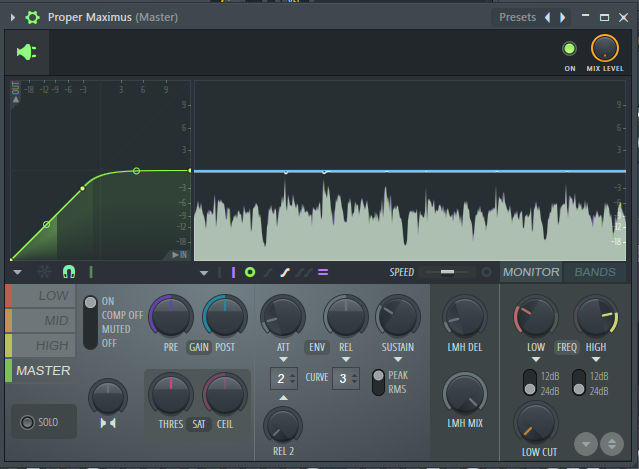This screenshot has height=469, width=639.
Task: Click the up arrow above REL 2
Action: [283, 397]
